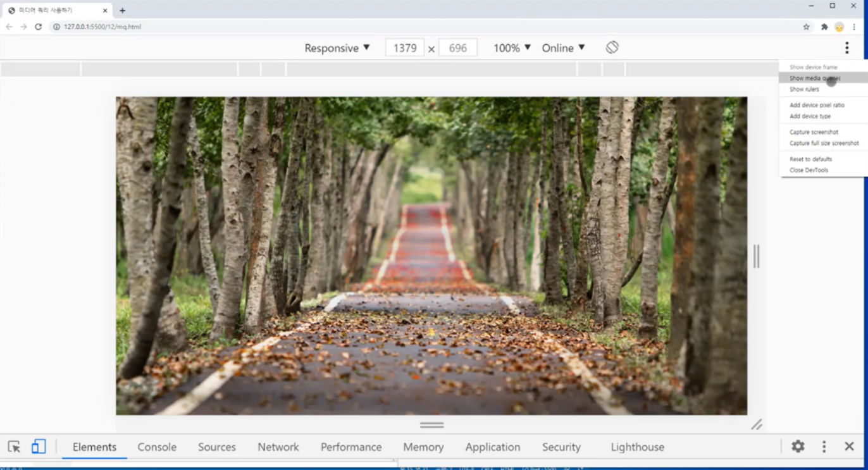Close the DevTools panel
The width and height of the screenshot is (868, 470).
849,447
